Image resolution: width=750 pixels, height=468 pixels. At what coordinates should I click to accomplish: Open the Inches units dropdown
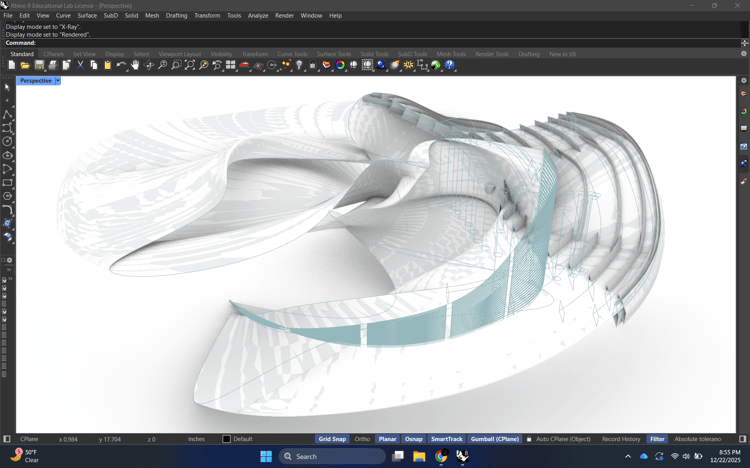click(197, 439)
